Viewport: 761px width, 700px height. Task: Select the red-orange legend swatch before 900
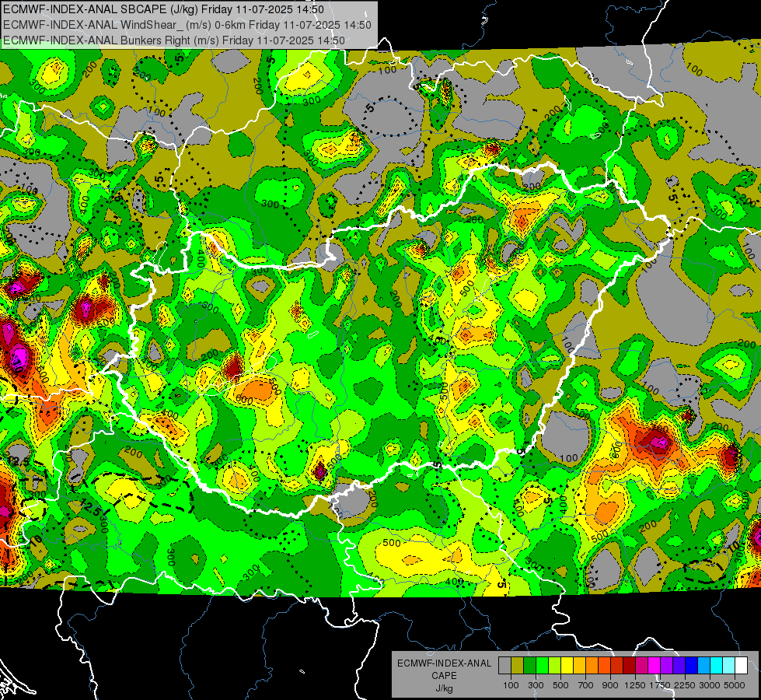point(605,666)
